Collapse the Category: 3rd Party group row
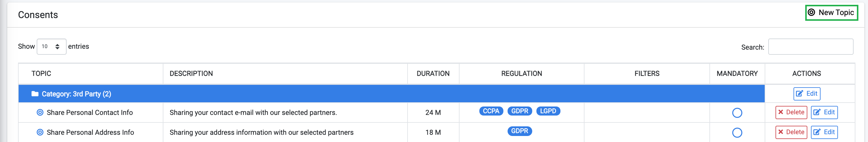The height and width of the screenshot is (142, 868). [76, 94]
